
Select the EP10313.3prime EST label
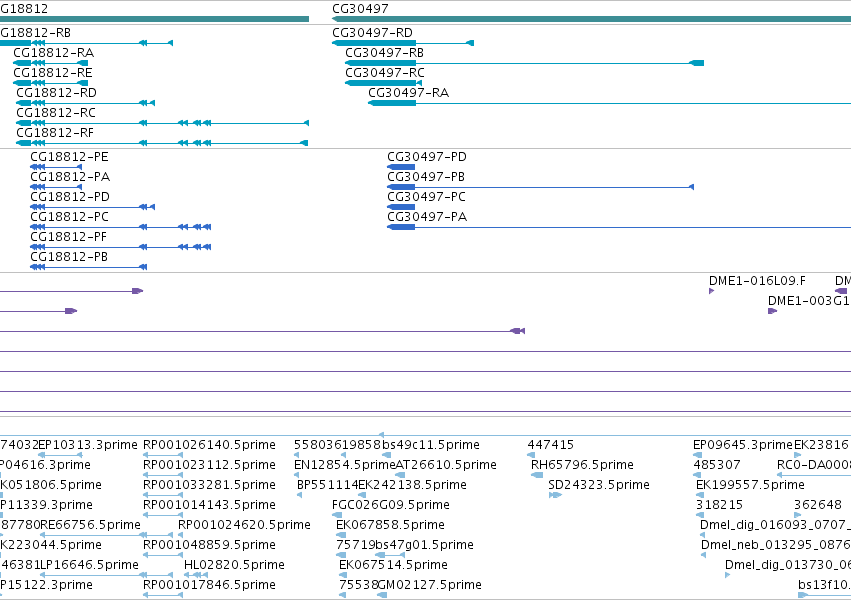click(x=88, y=445)
